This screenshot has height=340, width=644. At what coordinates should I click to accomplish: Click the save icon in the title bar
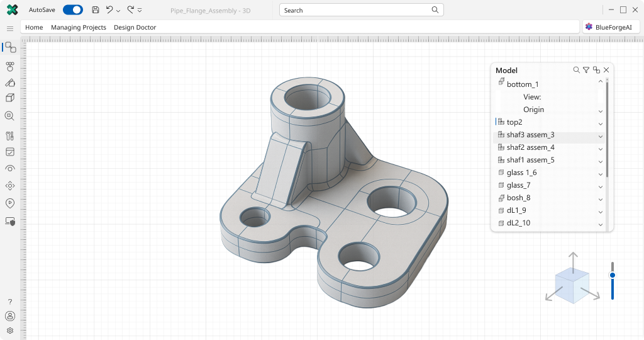pyautogui.click(x=96, y=10)
